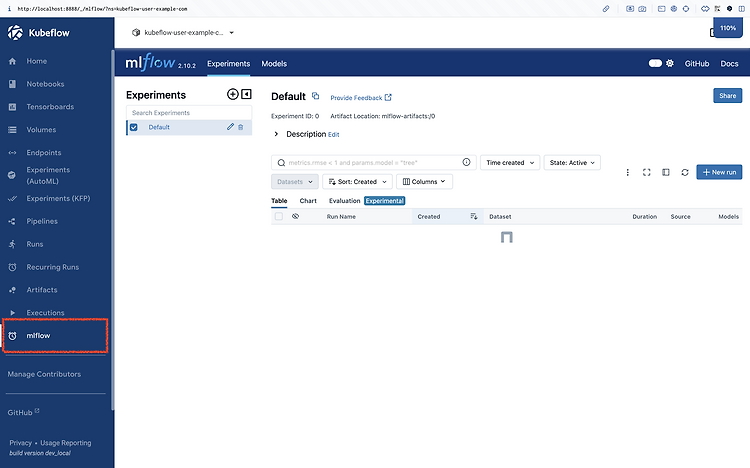The height and width of the screenshot is (468, 750).
Task: Open Manage Contributors
Action: [44, 374]
